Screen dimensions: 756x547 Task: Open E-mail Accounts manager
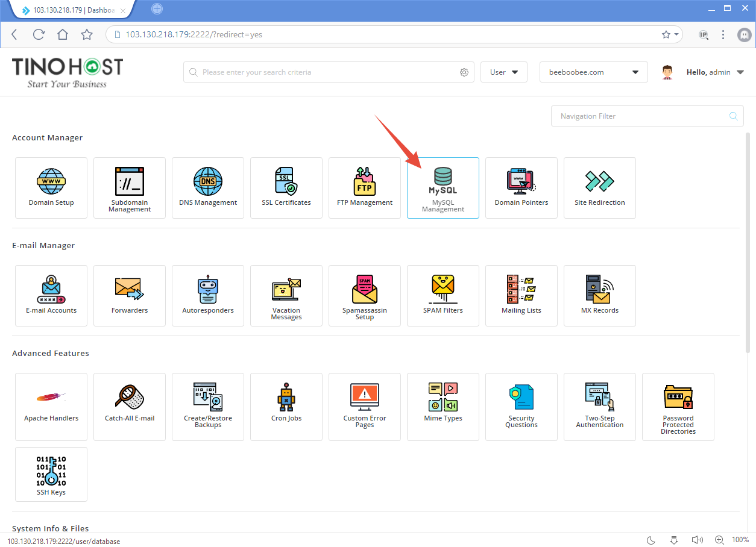(51, 295)
